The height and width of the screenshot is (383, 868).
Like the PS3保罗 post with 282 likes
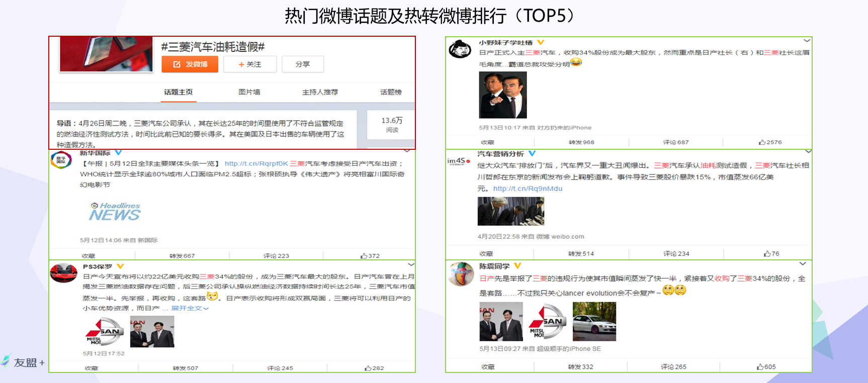click(x=374, y=368)
